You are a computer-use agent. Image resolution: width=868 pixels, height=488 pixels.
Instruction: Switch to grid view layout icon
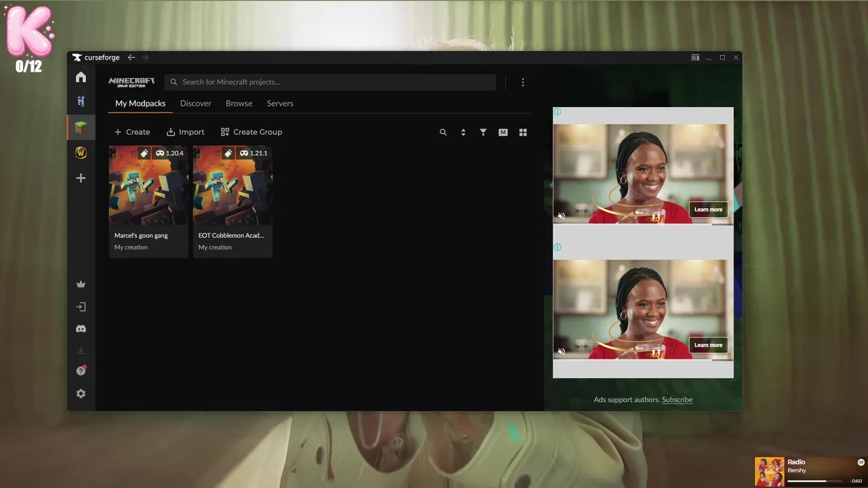click(523, 132)
